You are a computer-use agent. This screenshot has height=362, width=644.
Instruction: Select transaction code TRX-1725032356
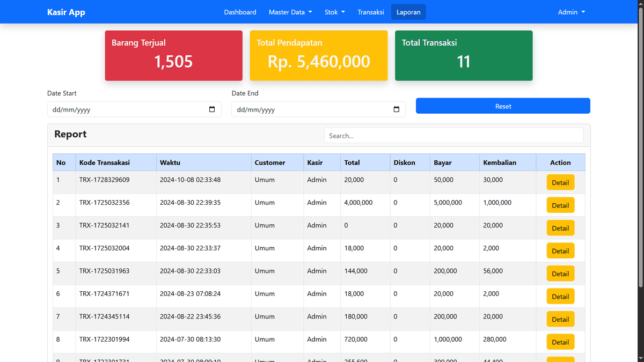(x=104, y=203)
